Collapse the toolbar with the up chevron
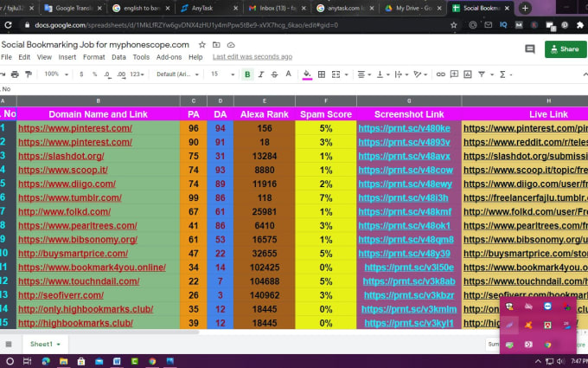588x368 pixels. (x=585, y=74)
